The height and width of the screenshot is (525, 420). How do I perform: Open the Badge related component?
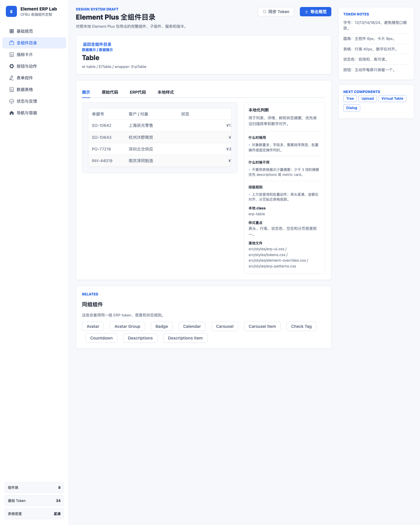coord(162,326)
